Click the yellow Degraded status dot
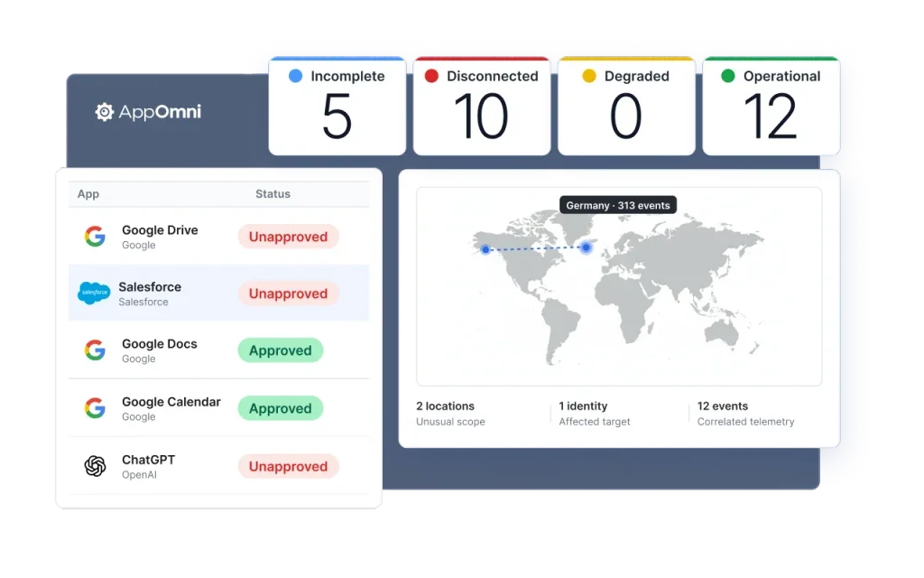The width and height of the screenshot is (924, 578). 589,76
